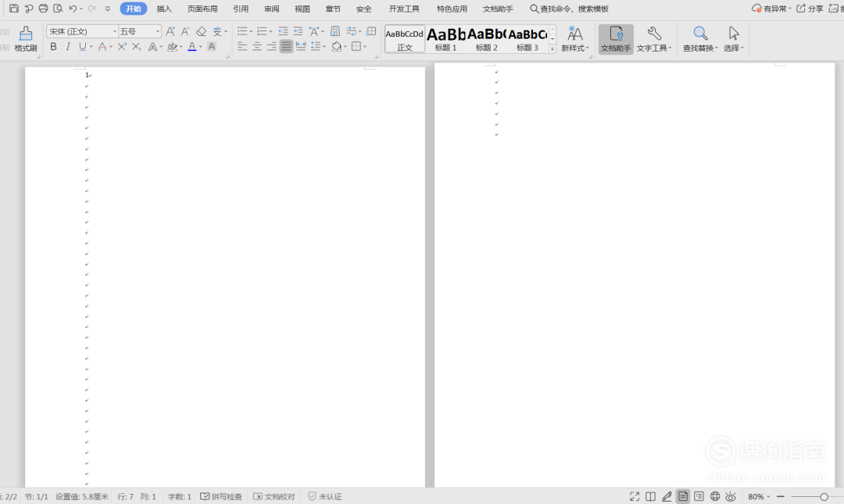
Task: Align text to the left
Action: (242, 47)
